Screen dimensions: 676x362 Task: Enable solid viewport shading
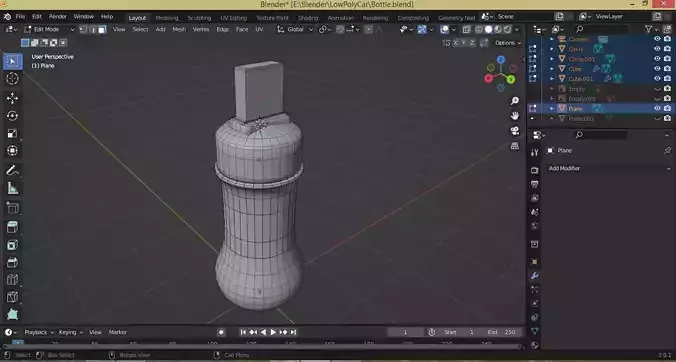[488, 29]
